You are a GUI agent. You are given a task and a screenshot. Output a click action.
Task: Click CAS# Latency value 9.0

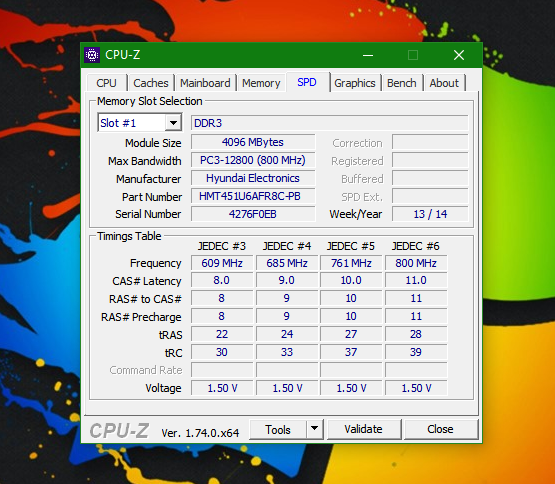(x=287, y=280)
